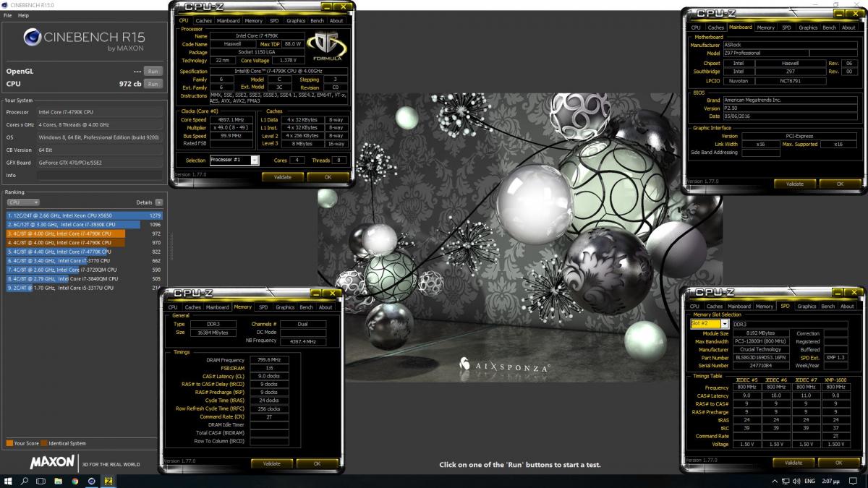Click OK in CPU-Z memory Timings window
Image resolution: width=868 pixels, height=488 pixels.
317,463
